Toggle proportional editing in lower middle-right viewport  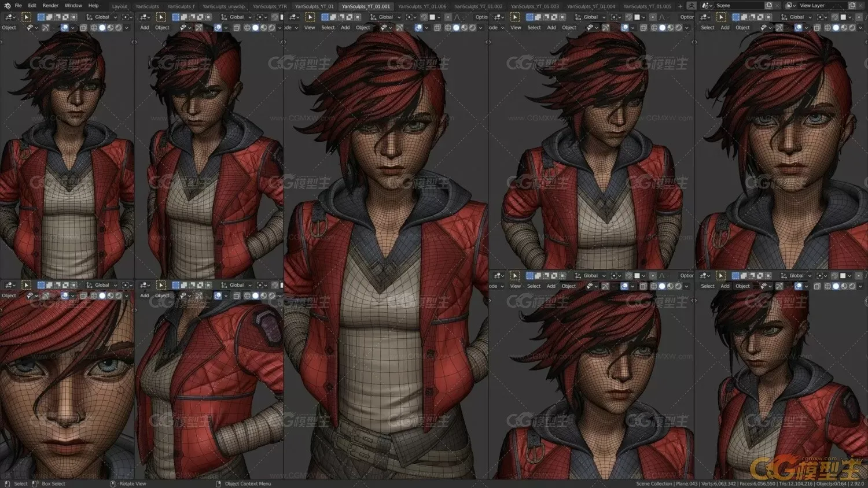[x=653, y=275]
